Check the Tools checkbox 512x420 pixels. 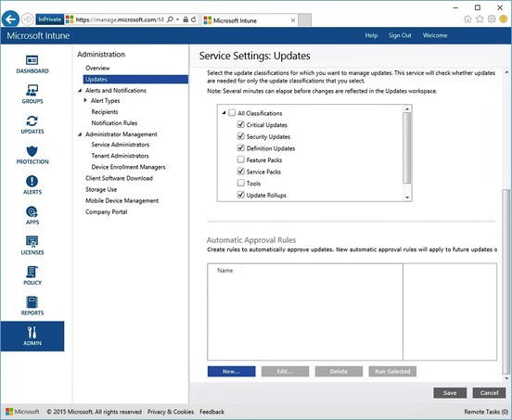click(240, 183)
